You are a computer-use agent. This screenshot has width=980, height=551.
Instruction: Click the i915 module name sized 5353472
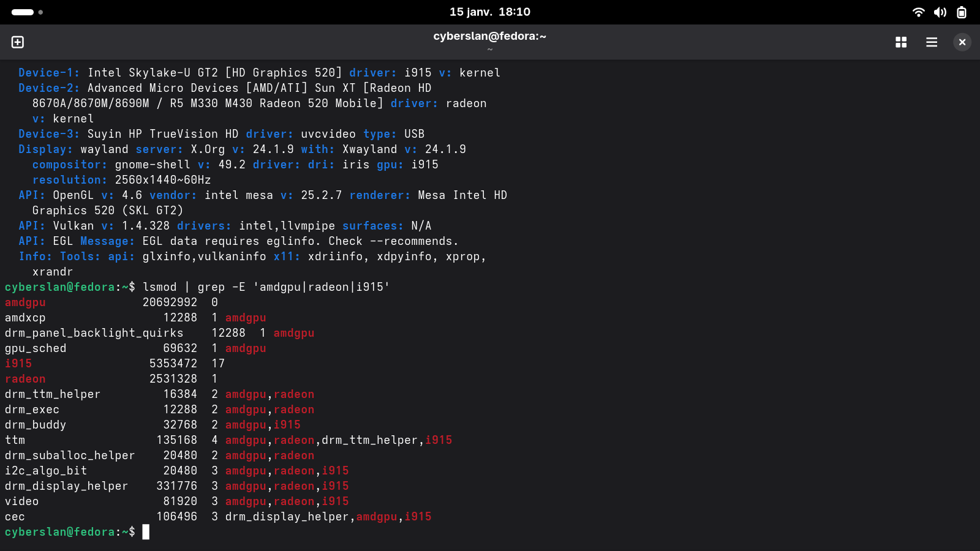click(18, 364)
